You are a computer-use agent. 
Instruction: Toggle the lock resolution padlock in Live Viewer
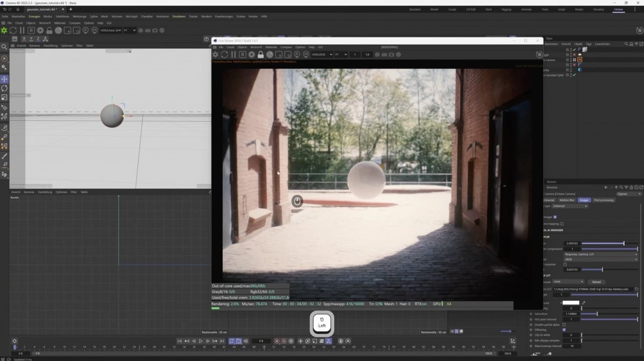[261, 55]
